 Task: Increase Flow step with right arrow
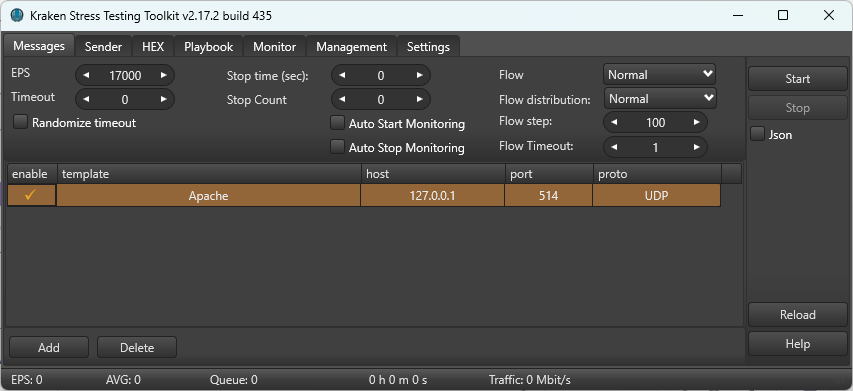[x=696, y=122]
